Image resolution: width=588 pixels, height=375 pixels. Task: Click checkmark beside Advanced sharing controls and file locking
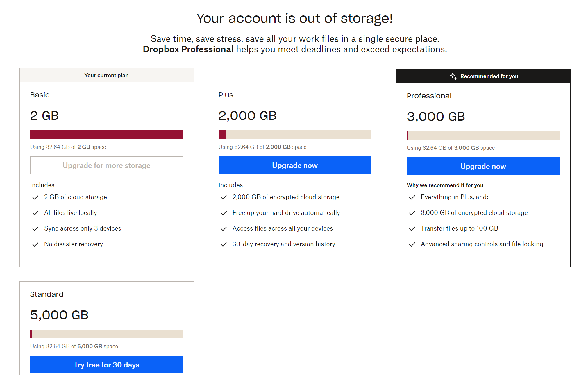pos(412,244)
